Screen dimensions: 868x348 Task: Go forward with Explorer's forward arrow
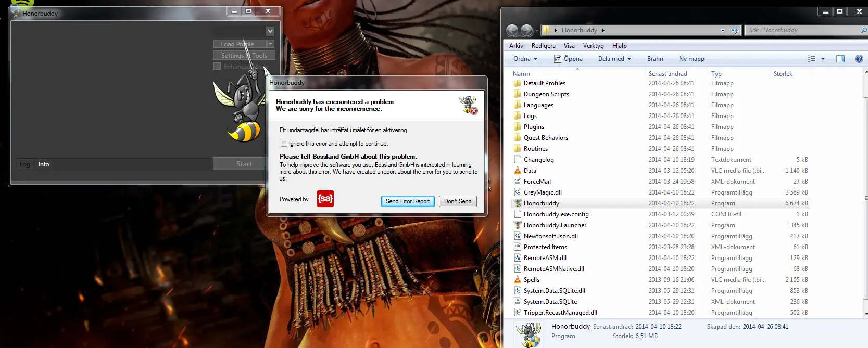coord(527,30)
